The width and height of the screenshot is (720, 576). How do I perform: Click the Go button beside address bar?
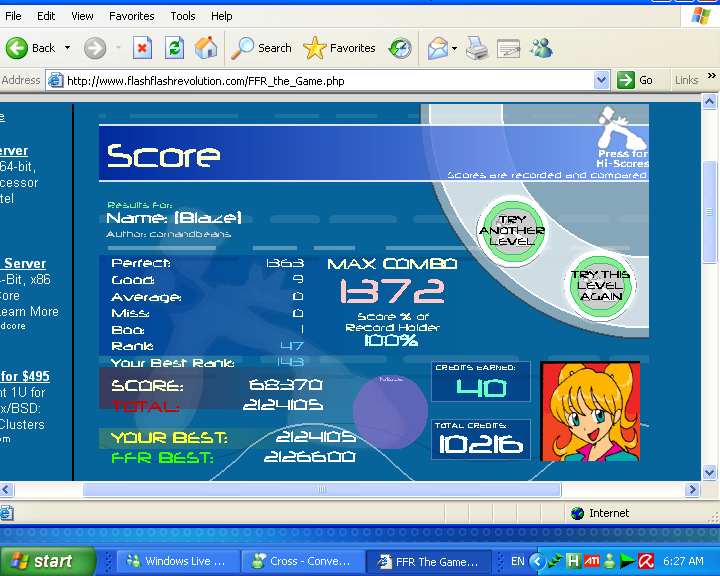click(637, 80)
